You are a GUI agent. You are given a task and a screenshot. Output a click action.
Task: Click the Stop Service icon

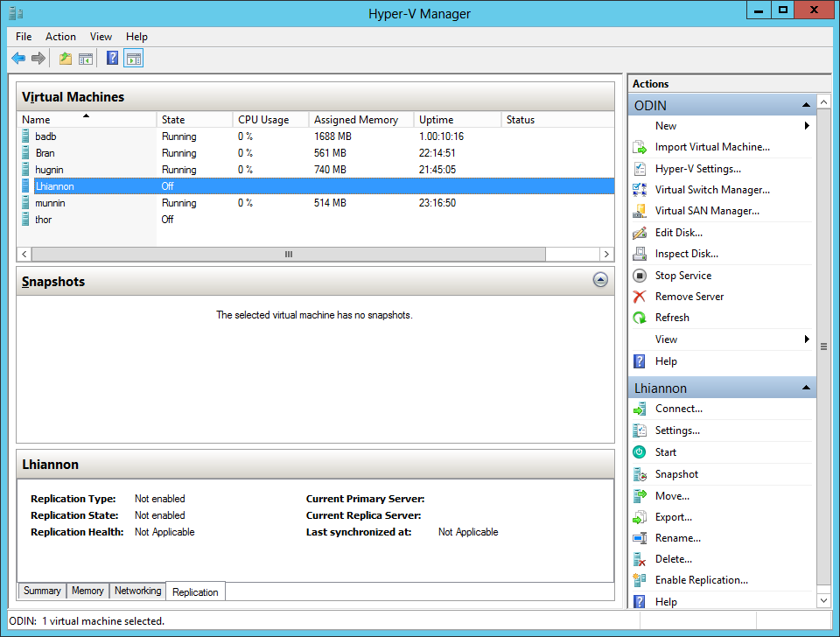point(640,276)
